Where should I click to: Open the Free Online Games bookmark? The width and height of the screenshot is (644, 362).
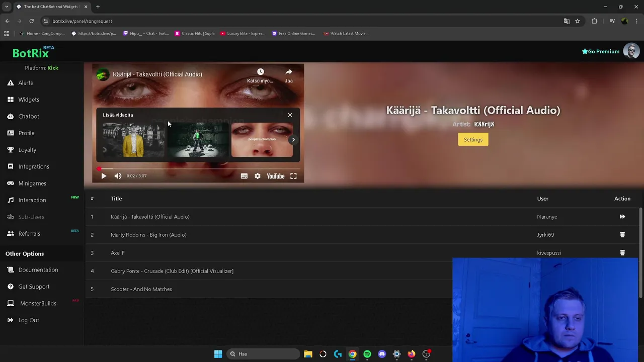[x=293, y=34]
